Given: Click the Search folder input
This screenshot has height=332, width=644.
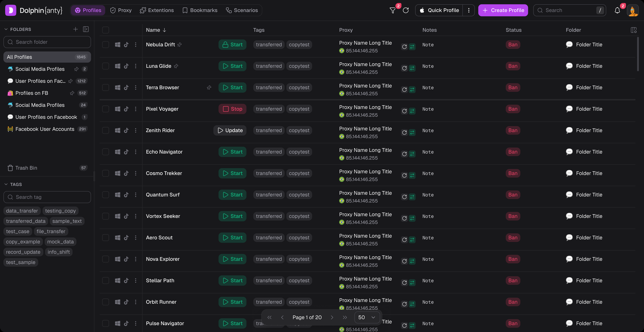Looking at the screenshot, I should pos(47,42).
